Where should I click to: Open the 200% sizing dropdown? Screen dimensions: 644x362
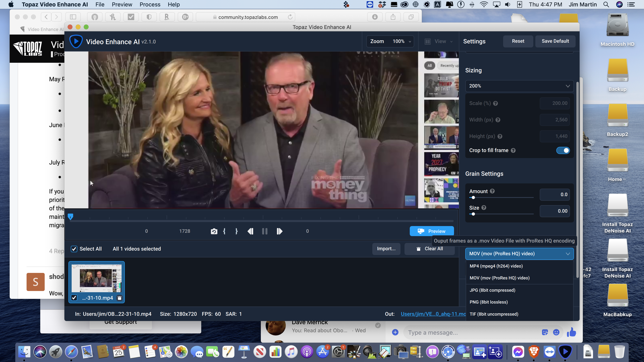(519, 86)
